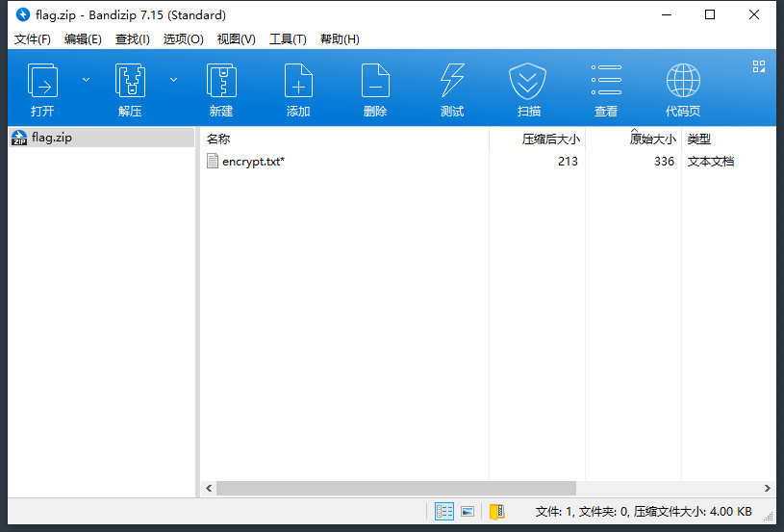784x532 pixels.
Task: Minimize the Bandizip window
Action: 667,15
